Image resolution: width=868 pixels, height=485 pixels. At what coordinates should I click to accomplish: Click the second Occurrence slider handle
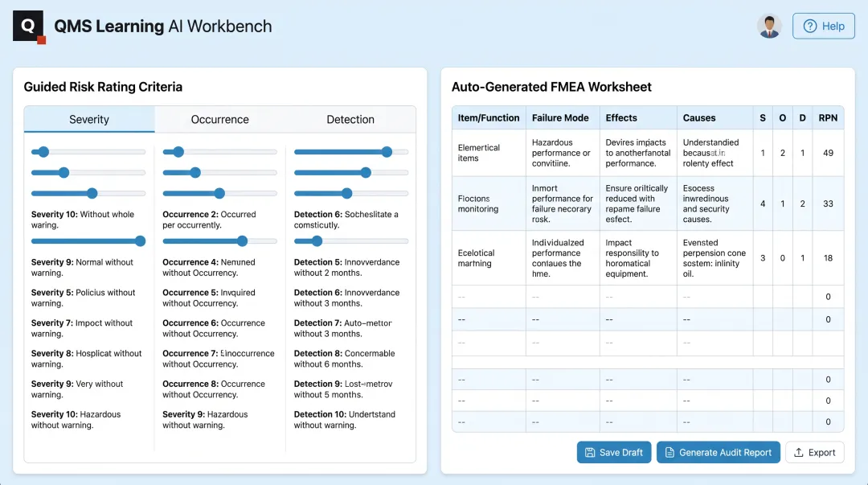195,173
